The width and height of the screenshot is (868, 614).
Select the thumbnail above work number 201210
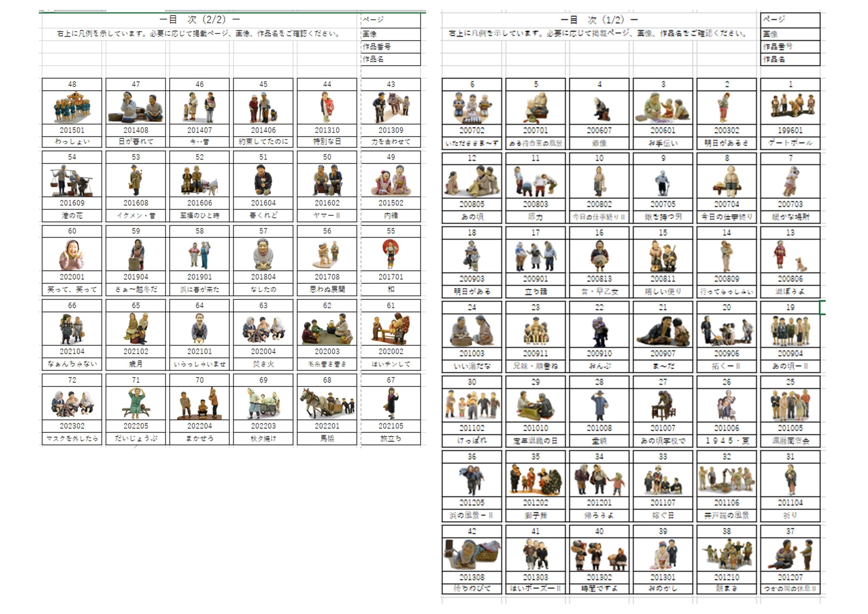click(x=726, y=555)
